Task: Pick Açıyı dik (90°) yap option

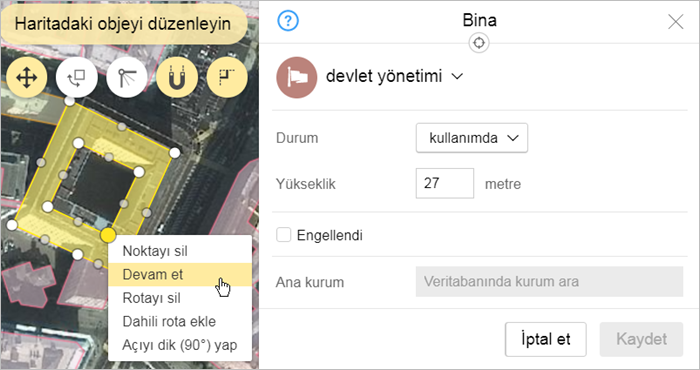Action: coord(180,345)
